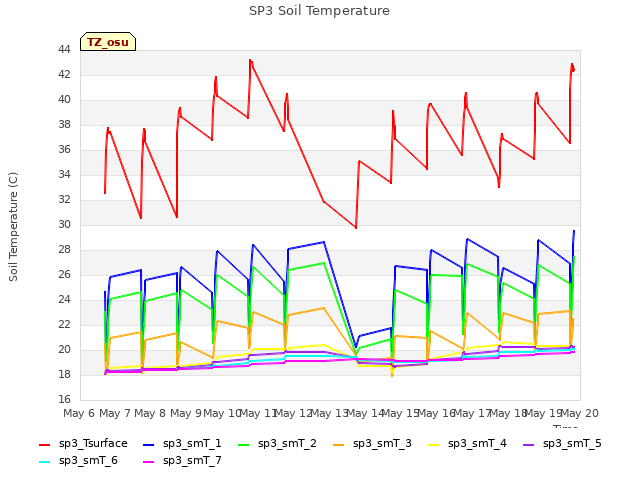
Task: Click the yellow sp3_smT_4 legend swatch
Action: [433, 444]
